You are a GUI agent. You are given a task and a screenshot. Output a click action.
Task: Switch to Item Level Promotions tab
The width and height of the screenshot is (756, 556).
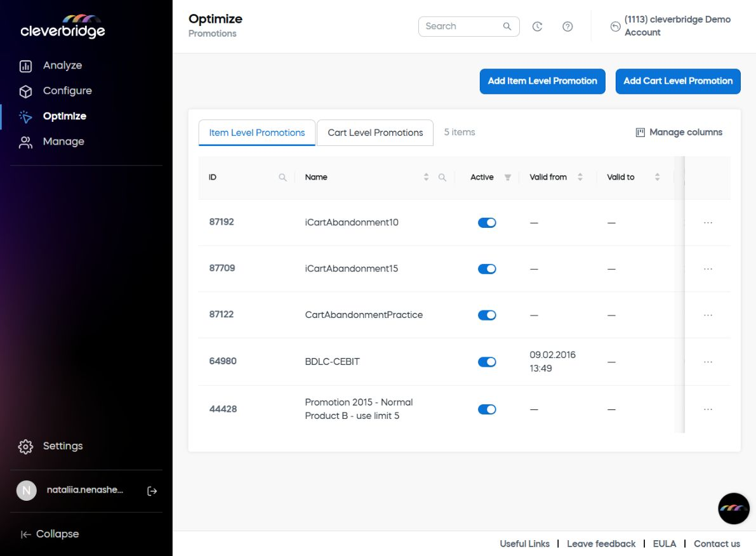pos(257,133)
